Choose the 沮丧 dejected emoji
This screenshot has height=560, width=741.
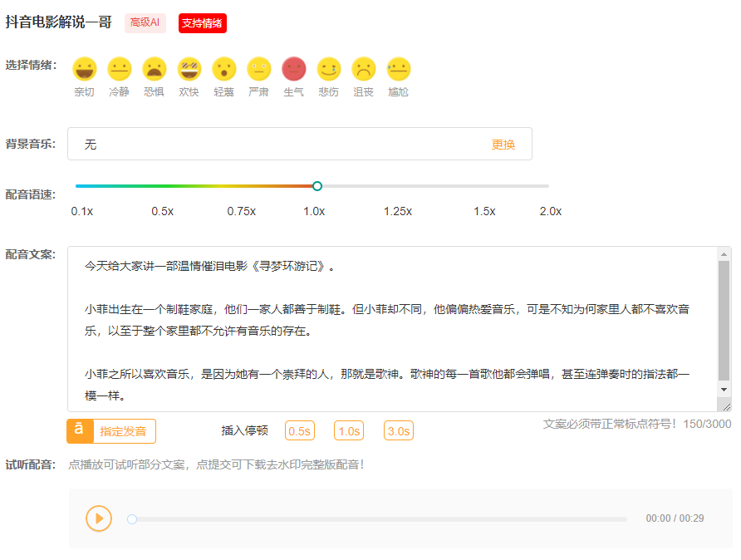coord(364,69)
